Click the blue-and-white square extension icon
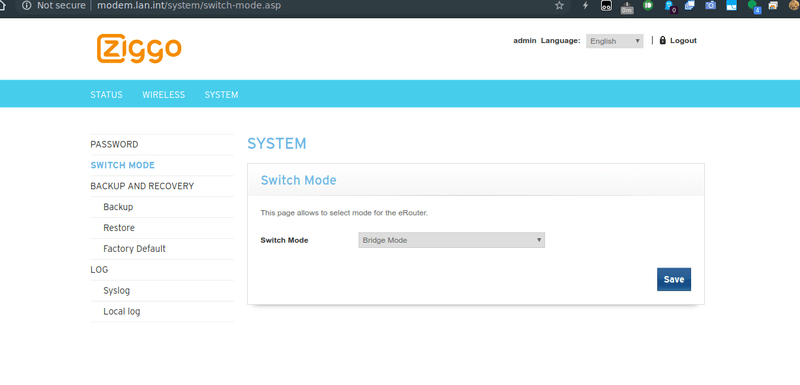800x385 pixels. [732, 6]
